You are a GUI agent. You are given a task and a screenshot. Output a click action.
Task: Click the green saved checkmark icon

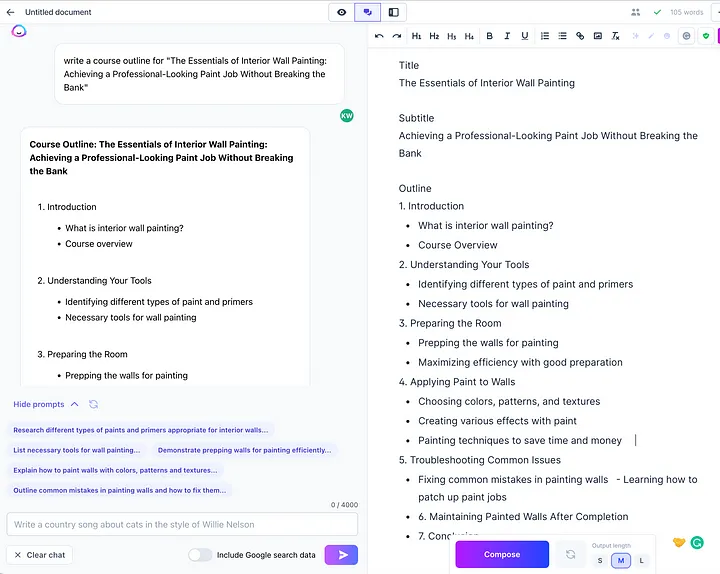click(657, 12)
